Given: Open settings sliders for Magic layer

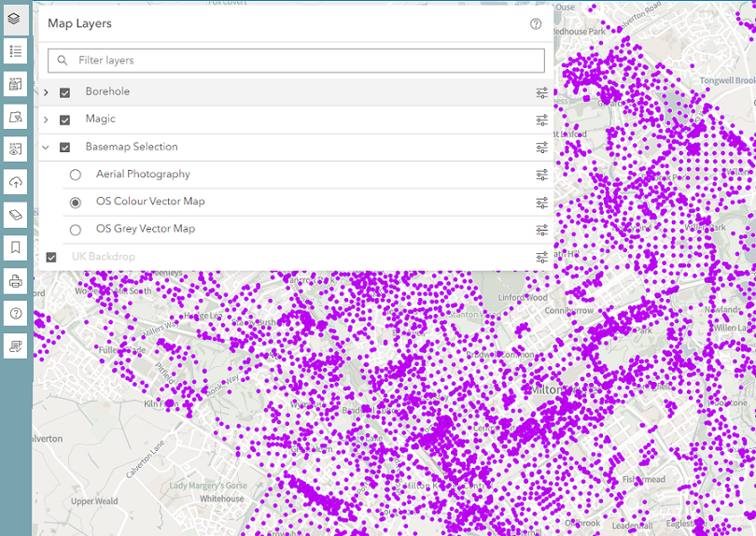Looking at the screenshot, I should pyautogui.click(x=542, y=120).
